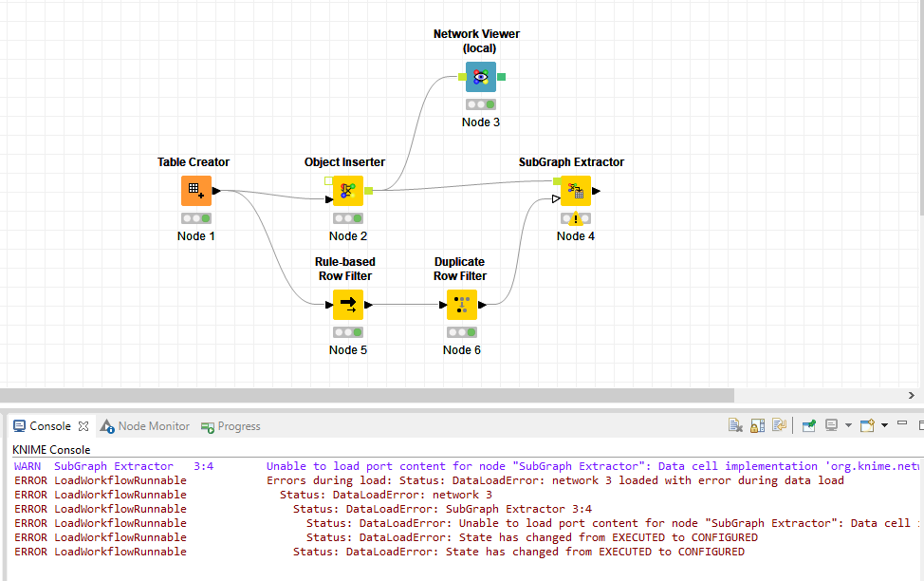
Task: Click the Console tab's monitor icon
Action: click(19, 426)
